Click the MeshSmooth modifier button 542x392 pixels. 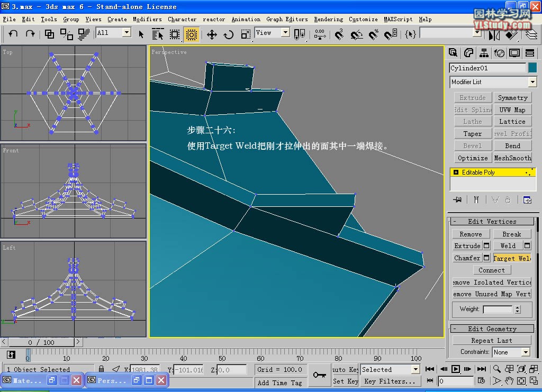pyautogui.click(x=512, y=158)
